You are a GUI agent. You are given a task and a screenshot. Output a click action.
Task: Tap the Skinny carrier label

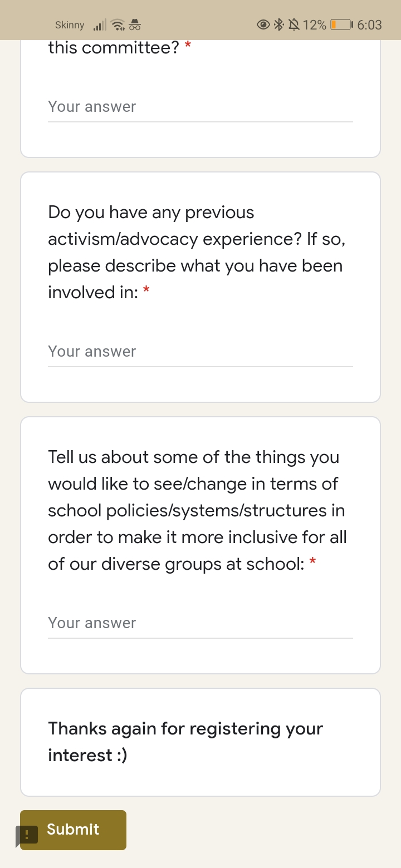coord(70,25)
